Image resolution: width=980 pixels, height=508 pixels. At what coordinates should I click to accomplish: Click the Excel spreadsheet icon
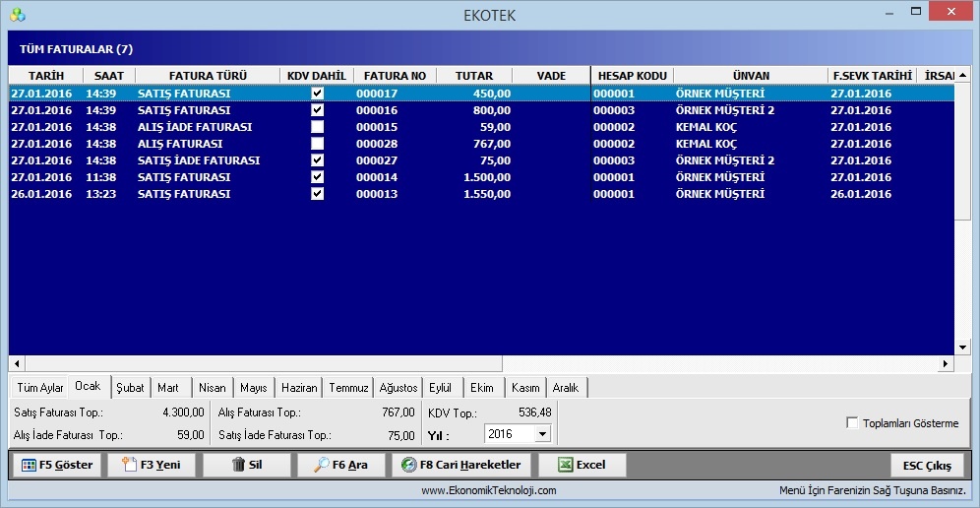click(565, 465)
